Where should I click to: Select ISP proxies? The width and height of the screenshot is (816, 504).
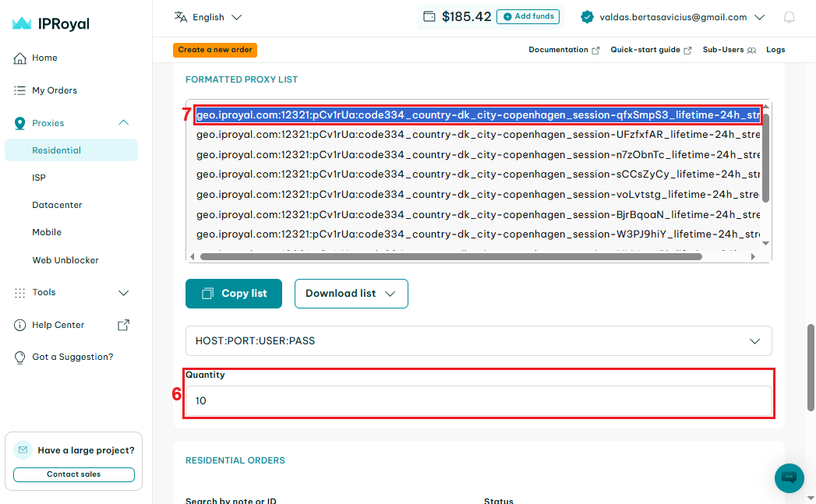click(x=39, y=178)
